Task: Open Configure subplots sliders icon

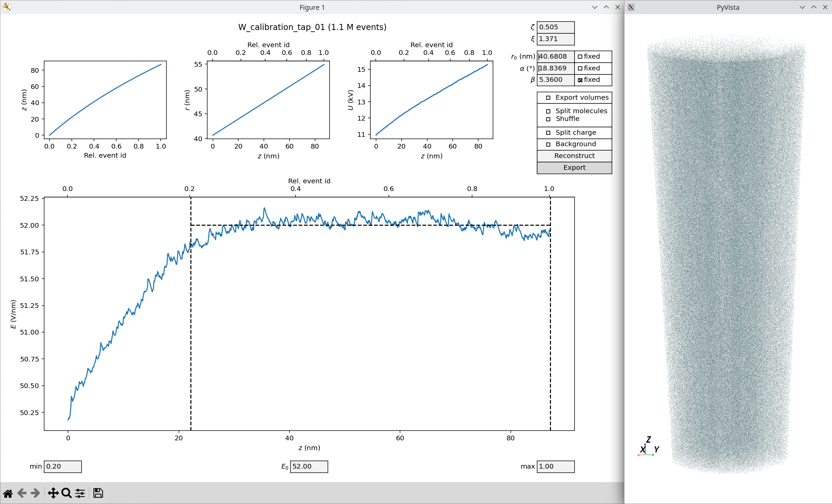Action: point(80,493)
